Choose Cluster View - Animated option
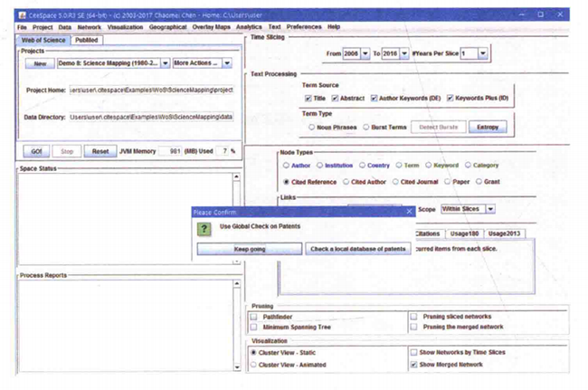The image size is (588, 390). [253, 365]
